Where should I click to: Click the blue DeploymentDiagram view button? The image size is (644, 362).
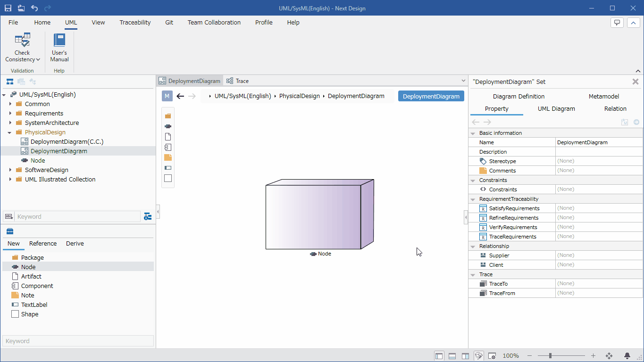(x=431, y=96)
